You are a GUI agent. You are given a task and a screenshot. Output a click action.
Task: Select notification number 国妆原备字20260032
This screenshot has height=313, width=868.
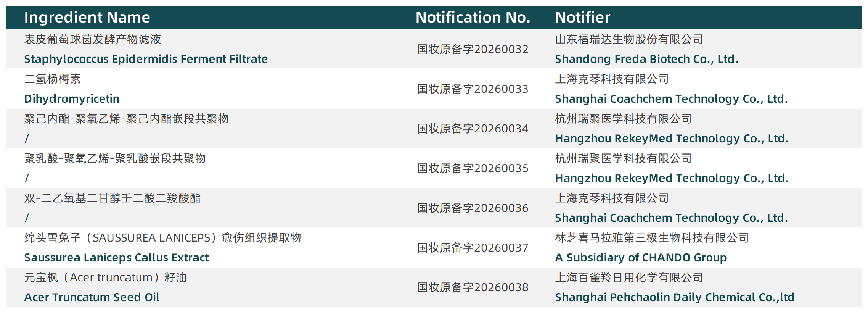pos(473,49)
